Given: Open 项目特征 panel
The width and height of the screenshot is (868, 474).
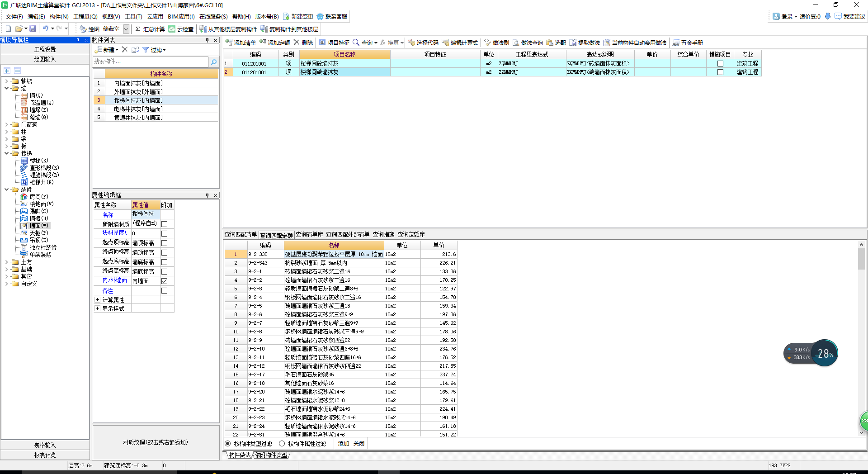Looking at the screenshot, I should [x=334, y=43].
